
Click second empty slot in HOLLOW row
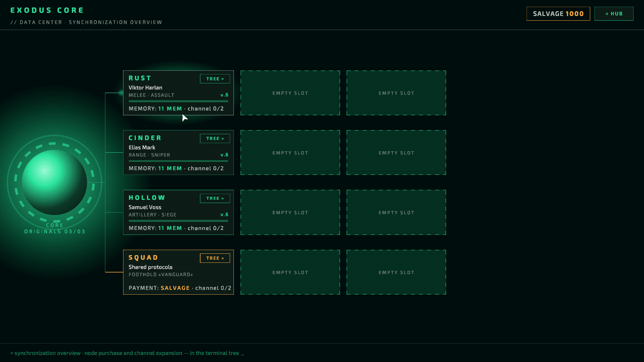(396, 213)
